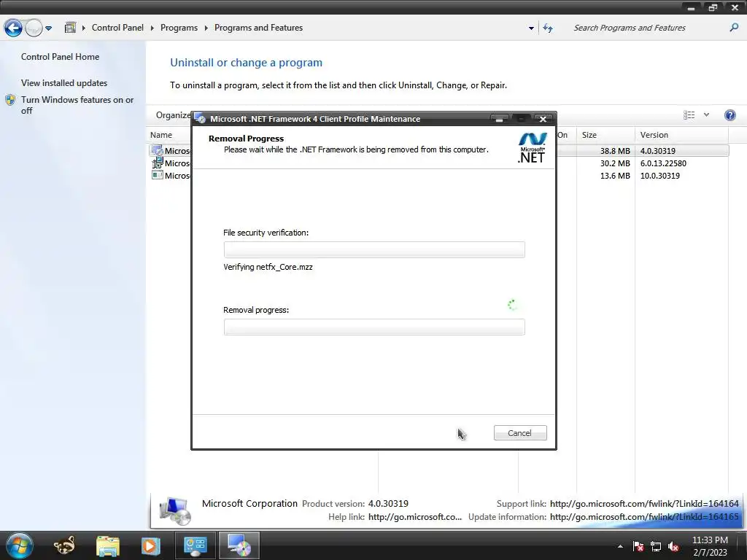Click the third program's icon in list
This screenshot has width=747, height=560.
tap(158, 175)
